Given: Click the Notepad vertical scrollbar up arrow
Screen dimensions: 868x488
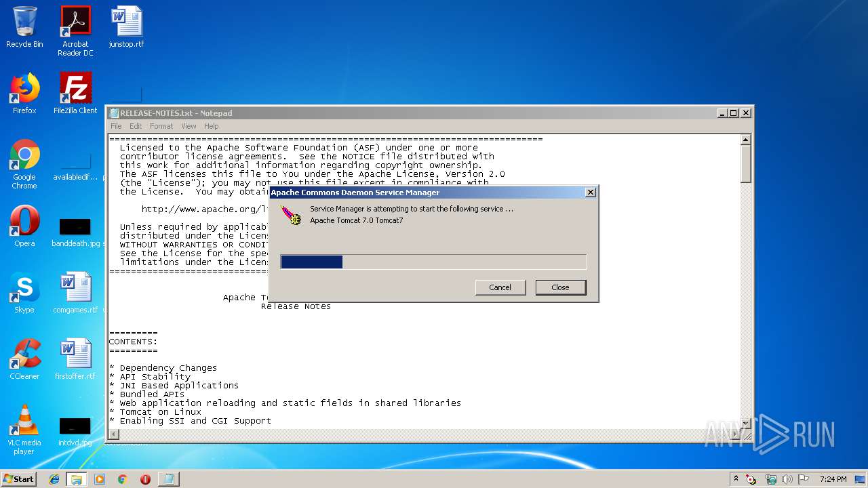Looking at the screenshot, I should (746, 140).
